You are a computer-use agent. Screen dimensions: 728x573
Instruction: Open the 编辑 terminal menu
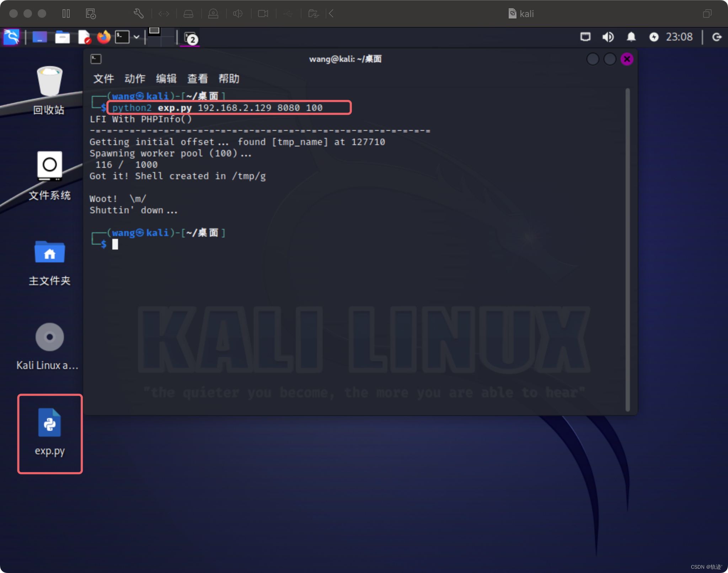(x=166, y=79)
